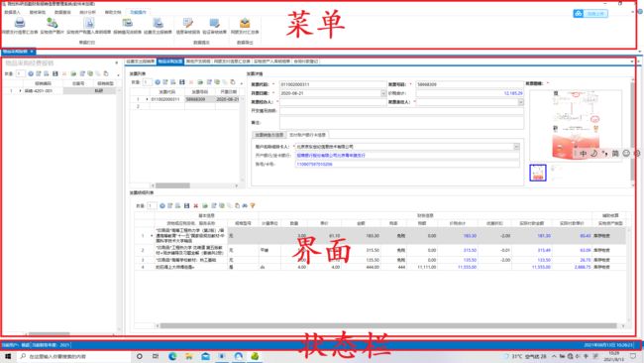Open tab overflow arrow at document tabs' right
The height and width of the screenshot is (363, 644).
click(632, 61)
